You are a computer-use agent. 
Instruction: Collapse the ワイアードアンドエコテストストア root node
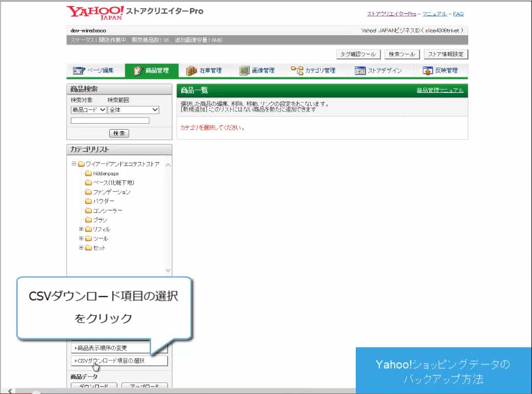coord(74,164)
